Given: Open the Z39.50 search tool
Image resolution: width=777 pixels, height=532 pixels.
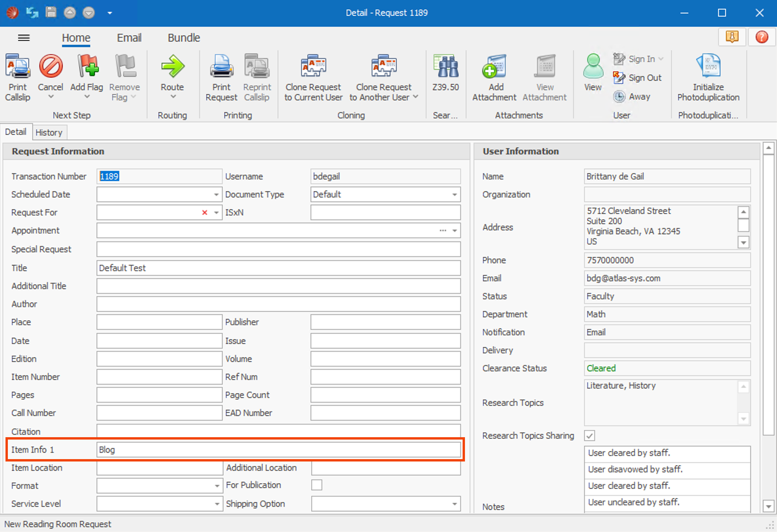Looking at the screenshot, I should tap(445, 74).
